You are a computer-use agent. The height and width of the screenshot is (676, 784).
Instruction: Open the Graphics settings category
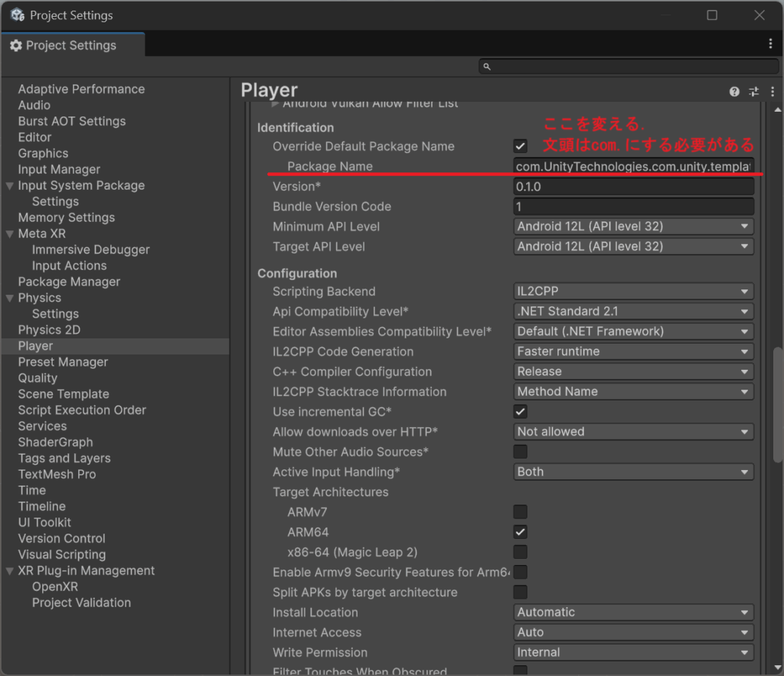43,153
